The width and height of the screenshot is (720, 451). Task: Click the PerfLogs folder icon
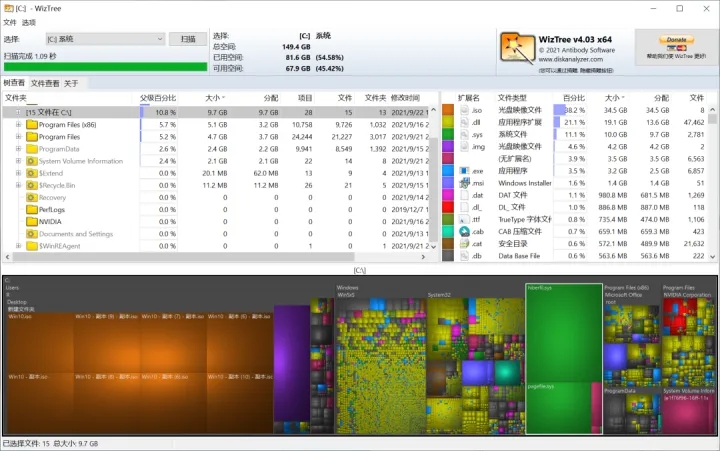pyautogui.click(x=32, y=209)
